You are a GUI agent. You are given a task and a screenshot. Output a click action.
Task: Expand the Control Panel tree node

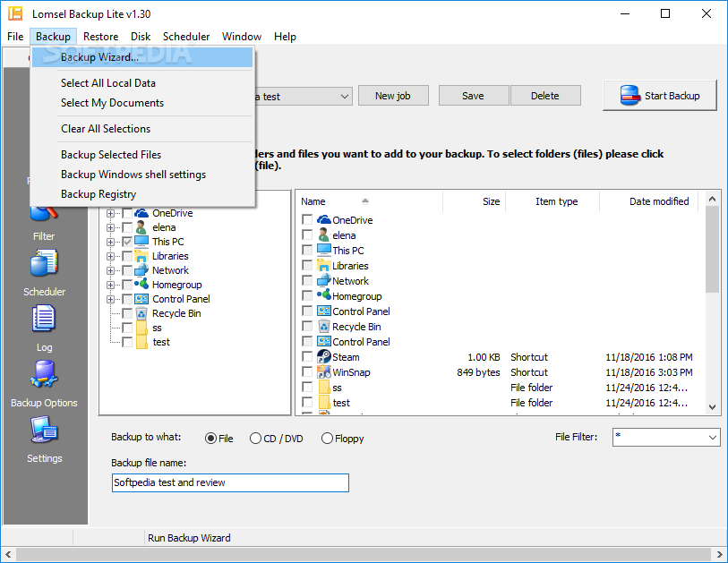coord(110,299)
